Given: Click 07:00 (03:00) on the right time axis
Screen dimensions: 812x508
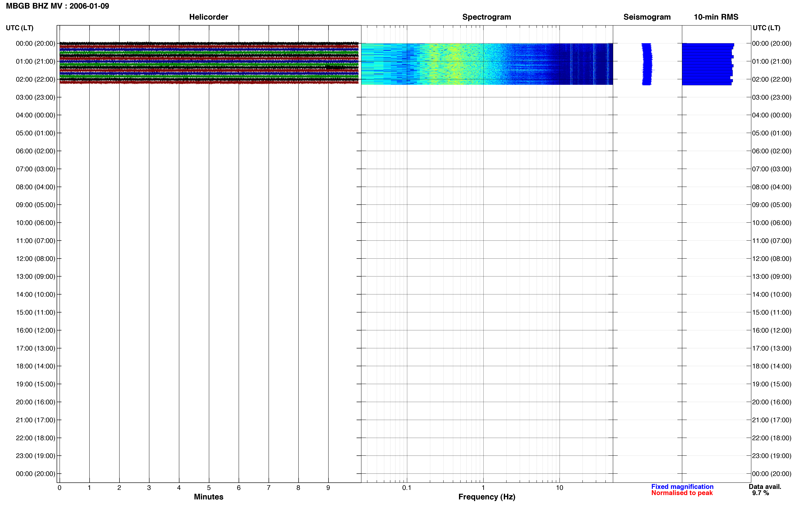Looking at the screenshot, I should (x=772, y=169).
